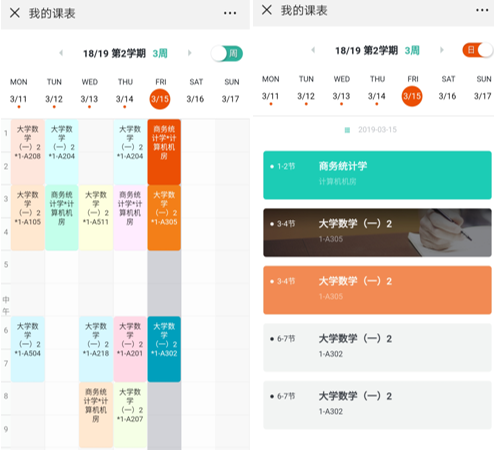494x452 pixels.
Task: Select SUN 3/17 in week view
Action: point(231,92)
